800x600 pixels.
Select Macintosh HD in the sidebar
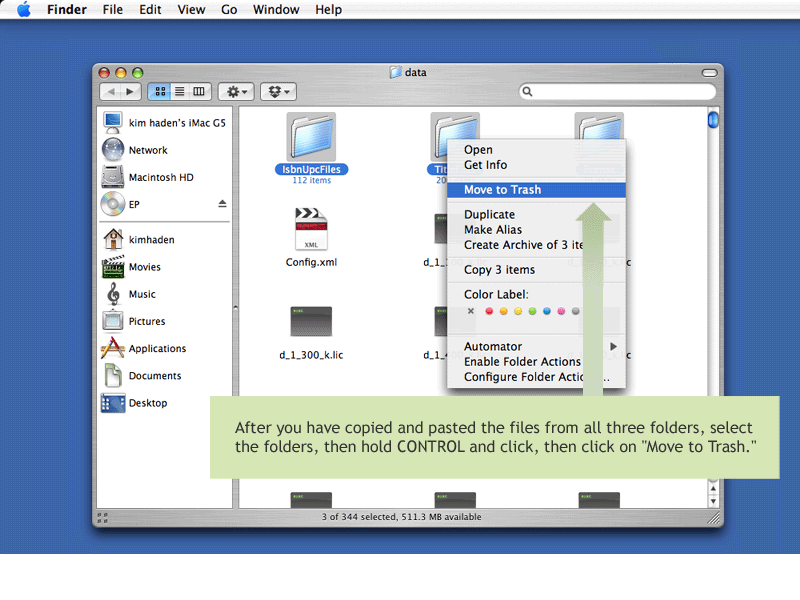(x=164, y=177)
